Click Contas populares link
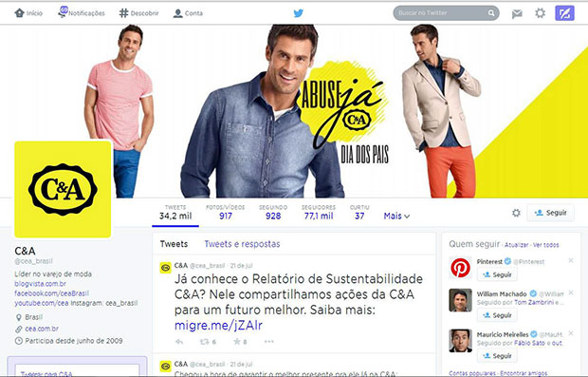The image size is (588, 377). [472, 373]
